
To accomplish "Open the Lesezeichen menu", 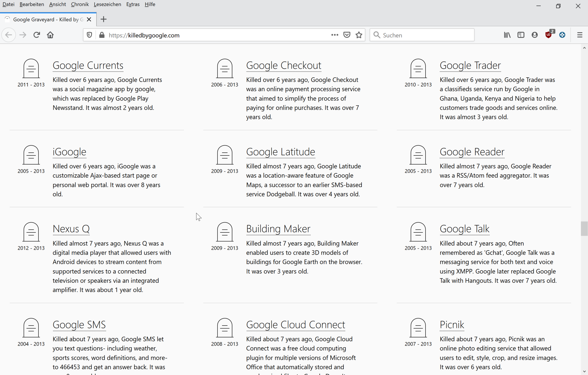I will 107,4.
